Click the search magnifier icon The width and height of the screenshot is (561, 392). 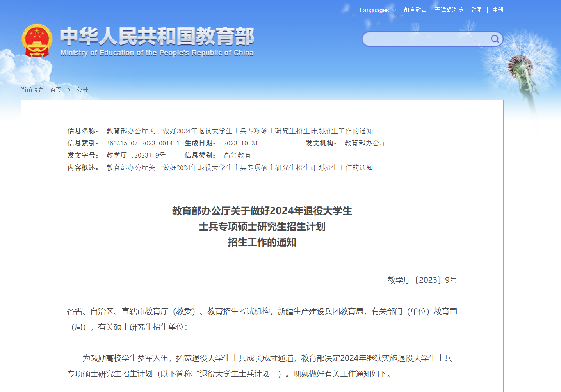495,39
